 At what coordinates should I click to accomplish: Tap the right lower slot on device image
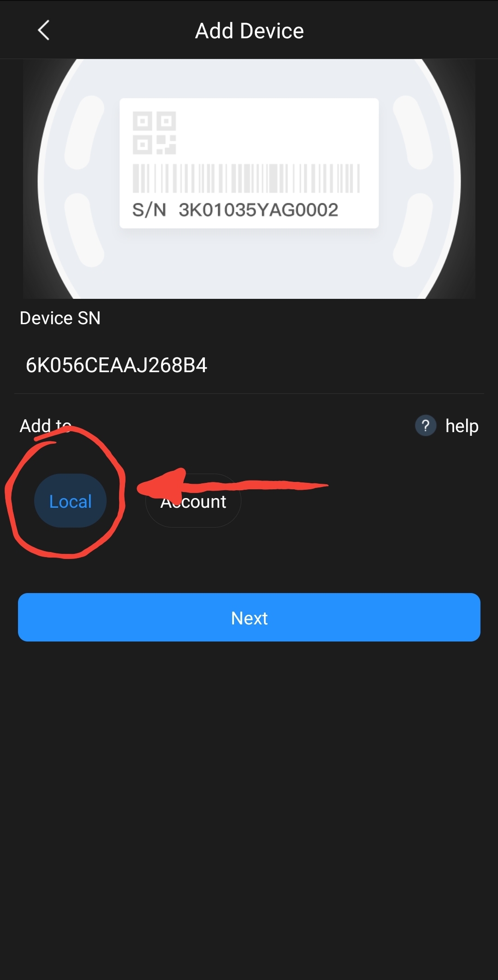tap(413, 230)
